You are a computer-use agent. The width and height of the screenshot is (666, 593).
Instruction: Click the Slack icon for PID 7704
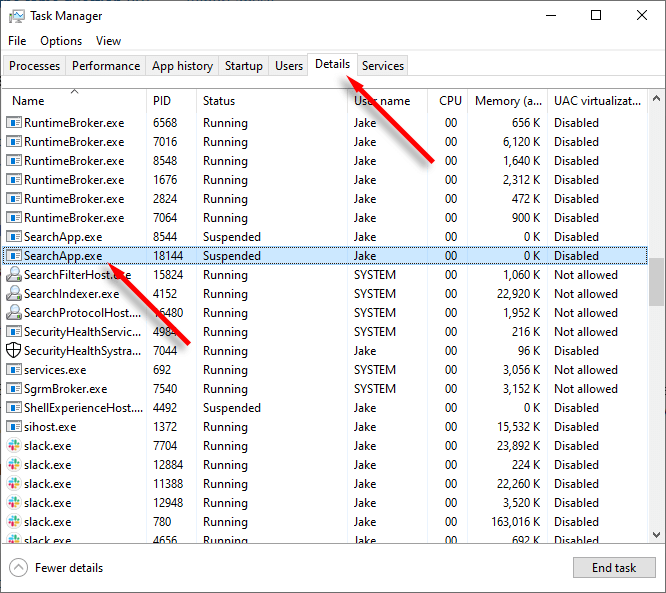tap(14, 446)
